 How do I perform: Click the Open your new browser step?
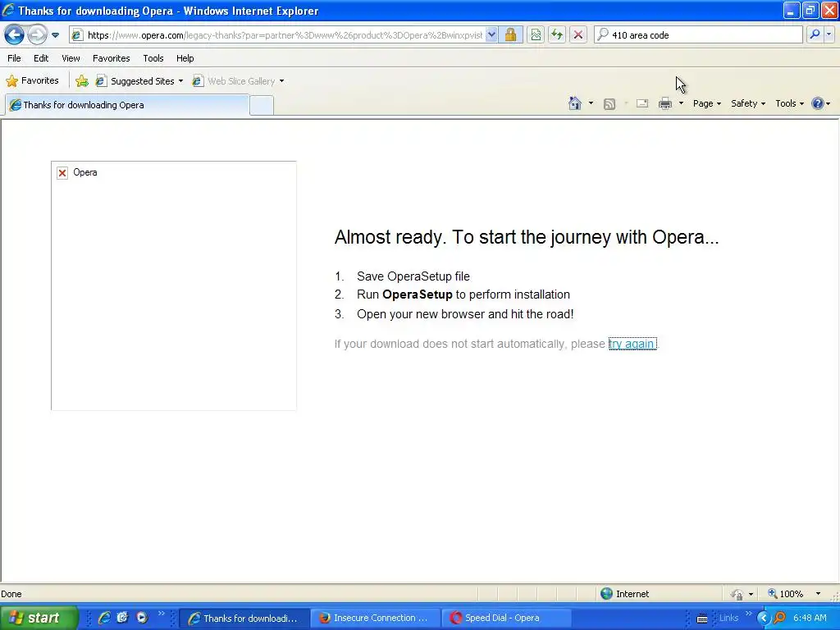[465, 314]
